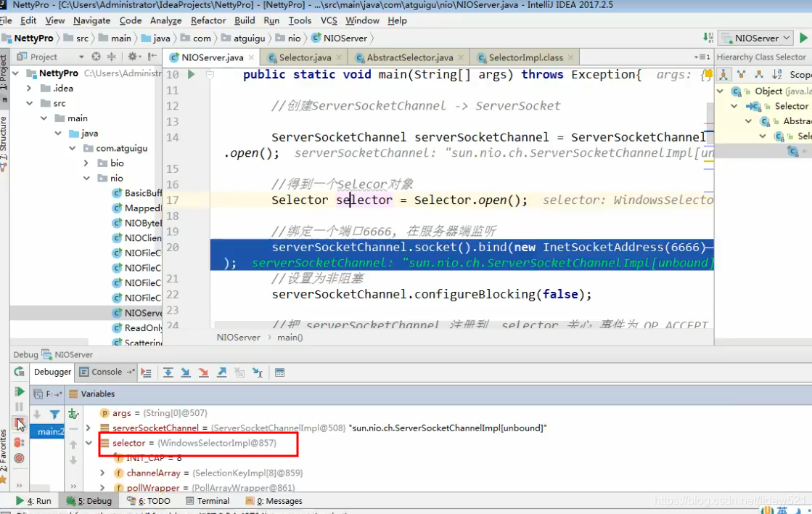
Task: Click the Rerun NIOServer debug icon
Action: (19, 372)
